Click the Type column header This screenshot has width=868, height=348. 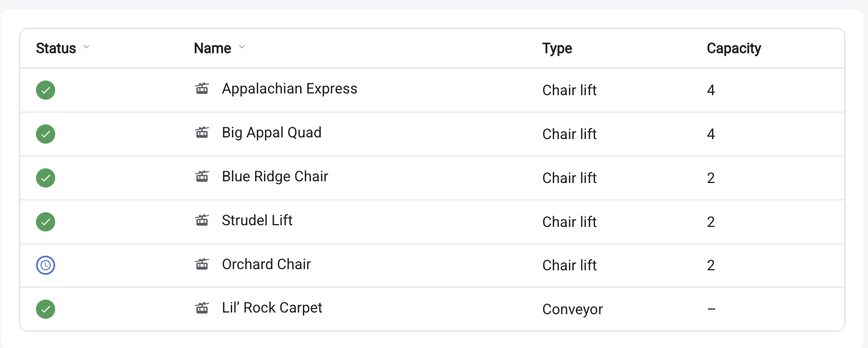(x=557, y=48)
